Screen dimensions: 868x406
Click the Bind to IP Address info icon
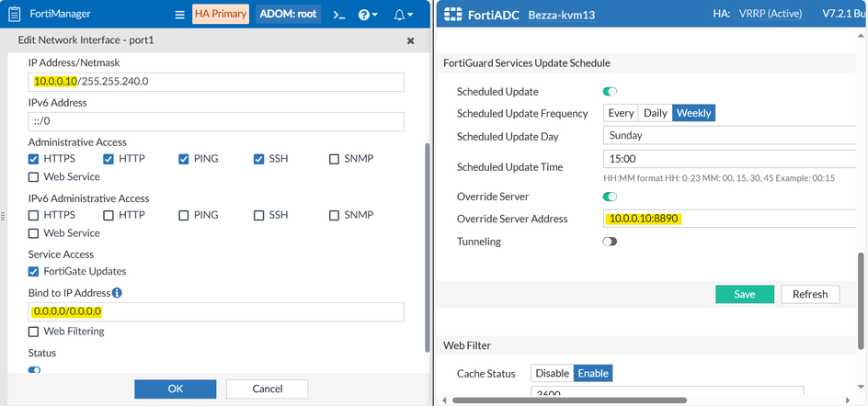[117, 293]
